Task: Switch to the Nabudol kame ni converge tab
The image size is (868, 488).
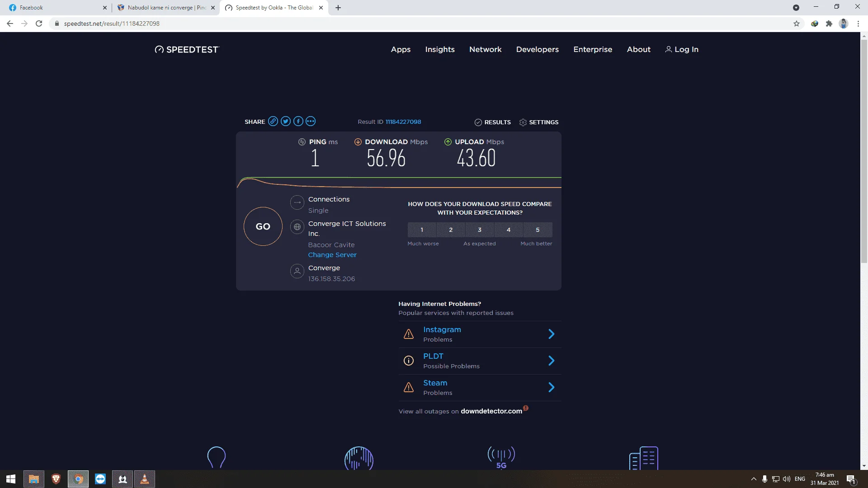Action: tap(165, 8)
